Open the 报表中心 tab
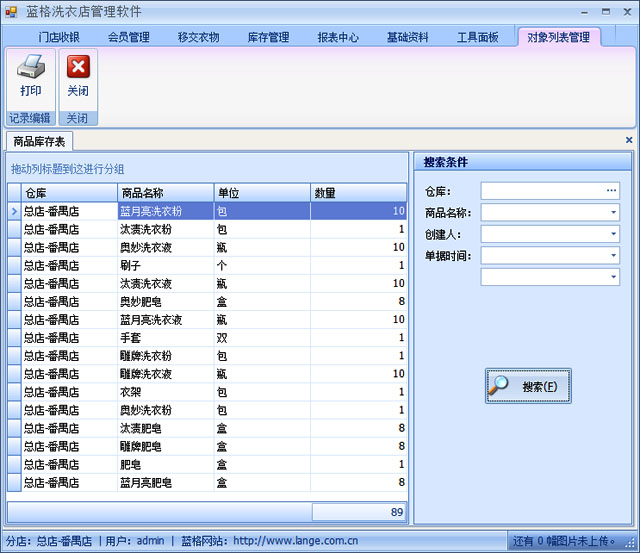 338,37
